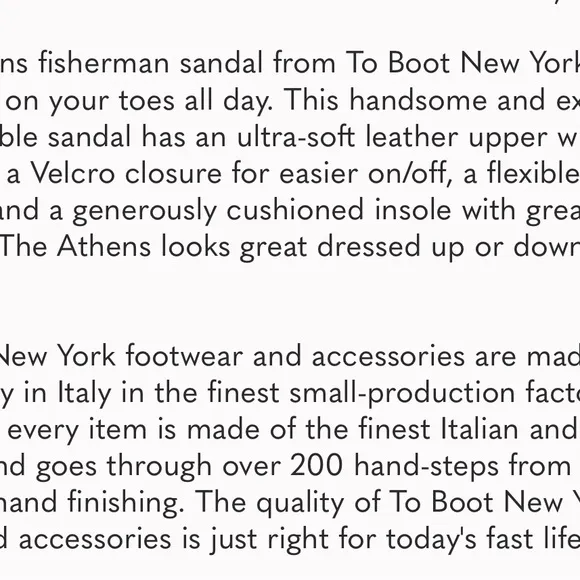Click the word "today's" in the last line
The image size is (580, 580).
click(x=431, y=540)
